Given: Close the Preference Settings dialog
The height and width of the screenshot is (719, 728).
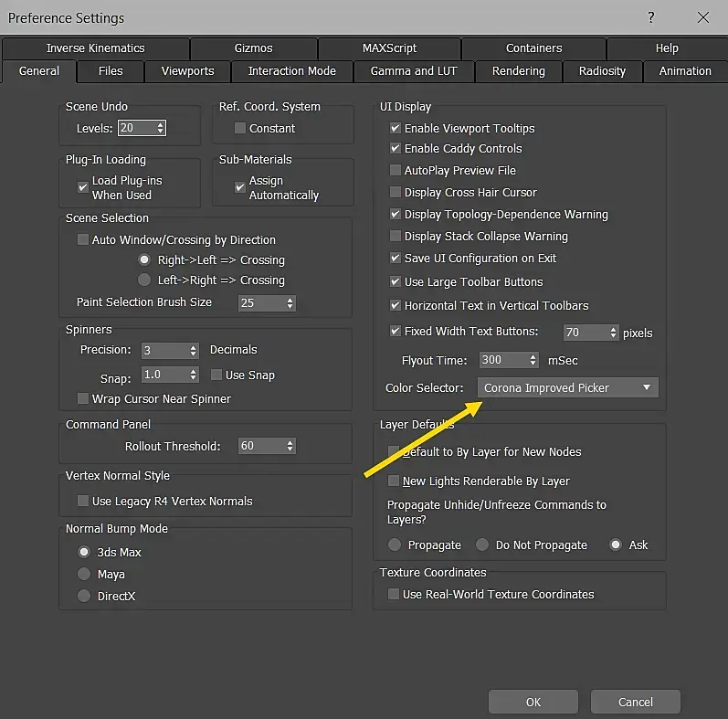Looking at the screenshot, I should (702, 17).
